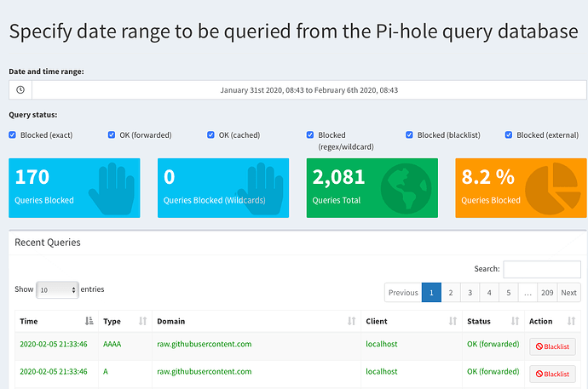Open the date and time range picker
Screen dimensions: 588x389
point(308,89)
